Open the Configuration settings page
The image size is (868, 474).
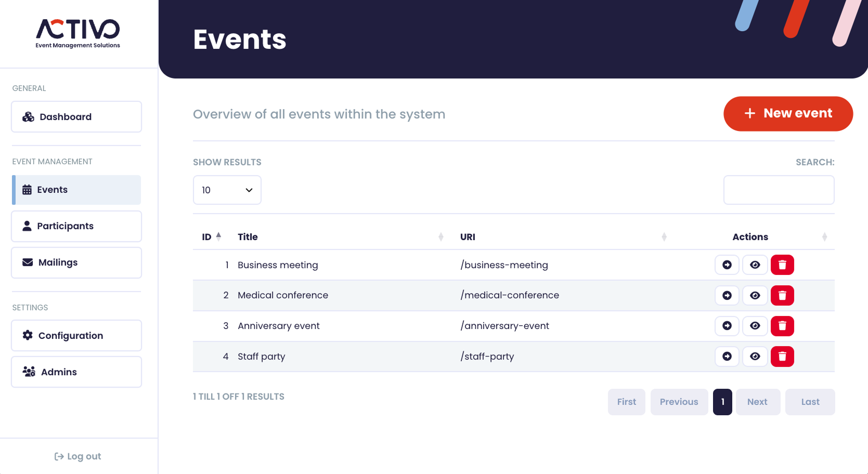(76, 336)
